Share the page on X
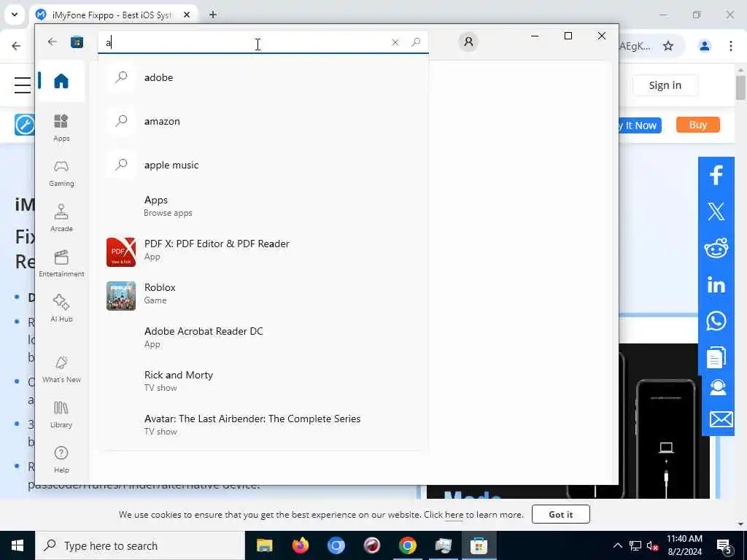The width and height of the screenshot is (747, 560). (716, 211)
